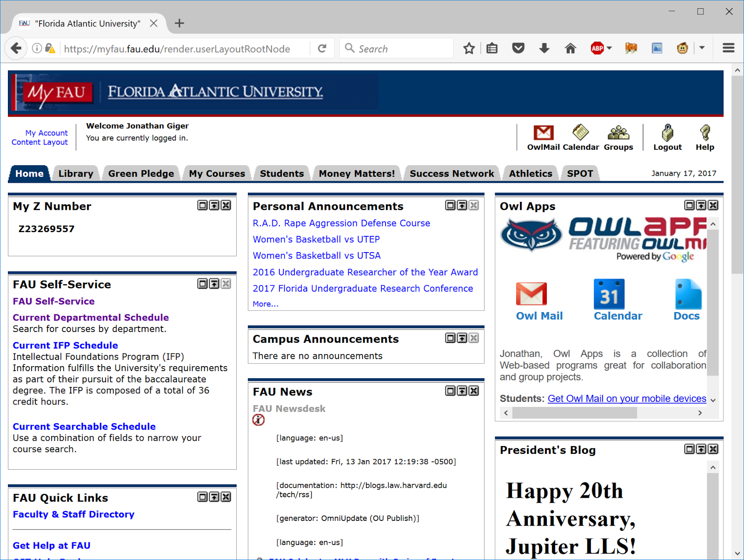Open the Athletics tab
The width and height of the screenshot is (744, 560).
coord(531,173)
